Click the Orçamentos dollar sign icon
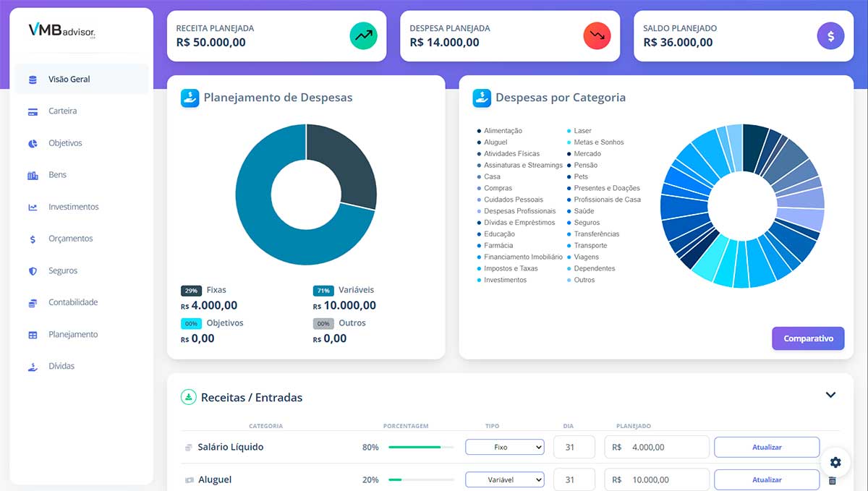The image size is (868, 491). (33, 239)
